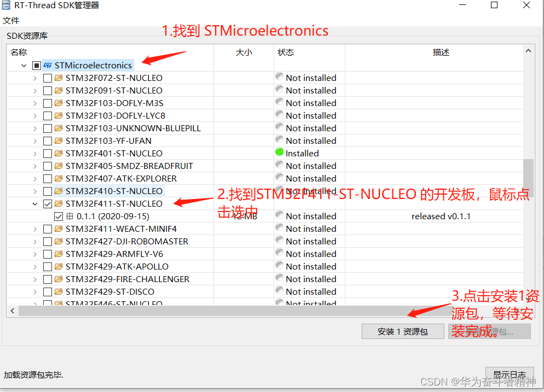
Task: Select the STM32F091-ST-NUCLEO row label
Action: pos(114,90)
